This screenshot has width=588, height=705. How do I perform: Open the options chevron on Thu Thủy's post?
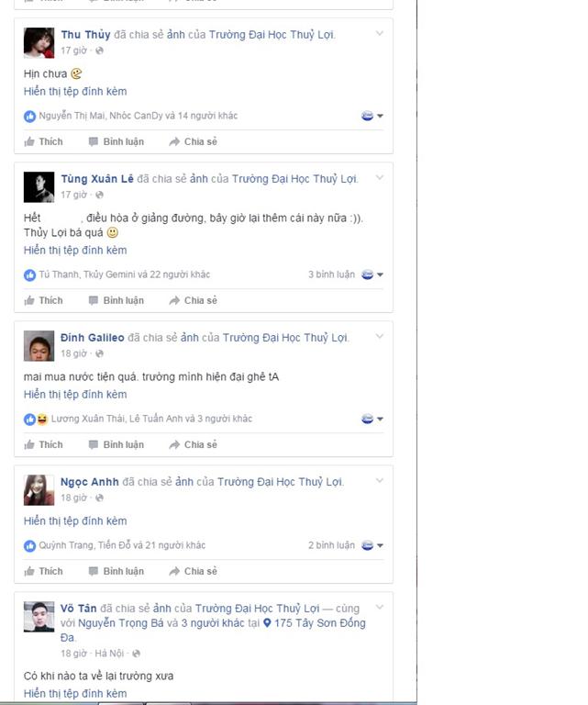(x=380, y=33)
